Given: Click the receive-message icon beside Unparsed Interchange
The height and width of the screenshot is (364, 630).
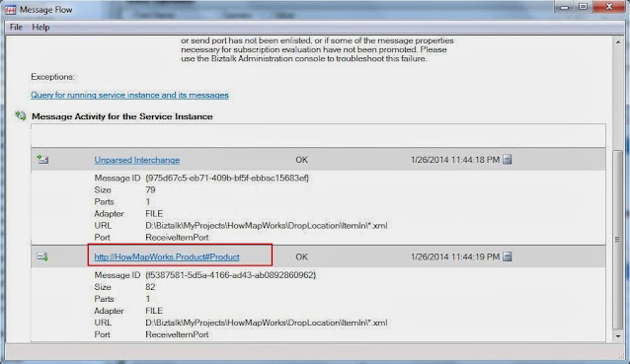Looking at the screenshot, I should coord(42,160).
